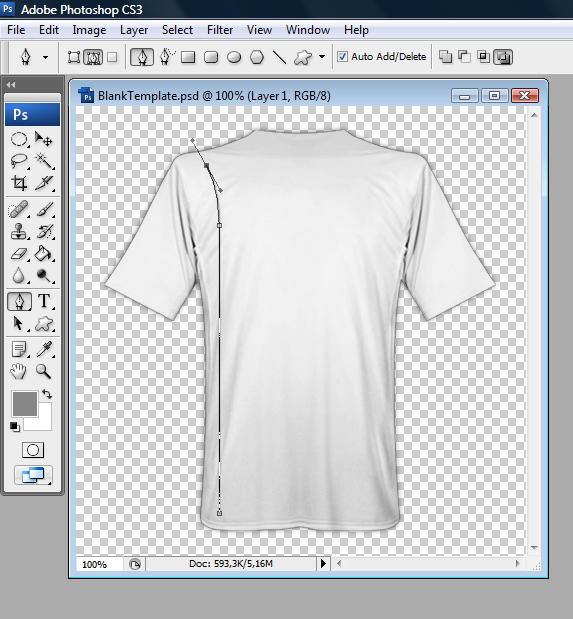
Task: Choose Intersect Path Areas option
Action: coord(483,57)
